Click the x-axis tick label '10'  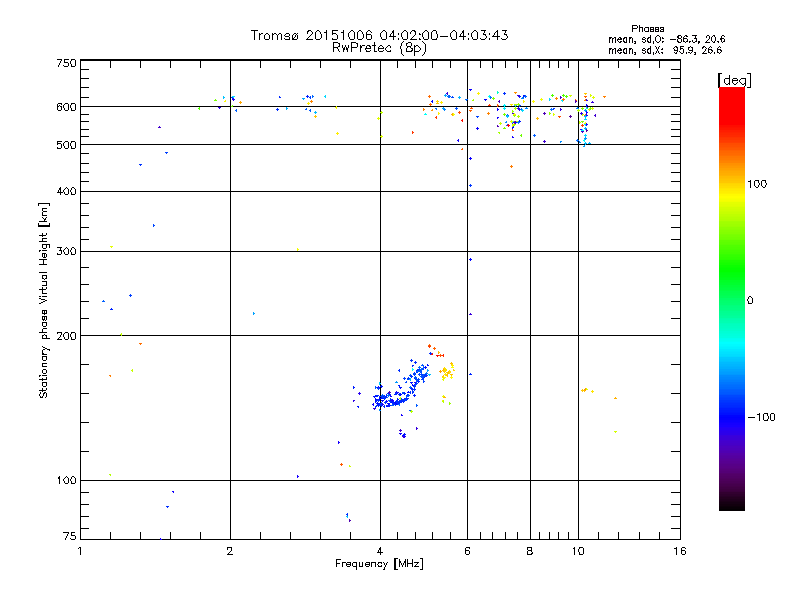578,551
